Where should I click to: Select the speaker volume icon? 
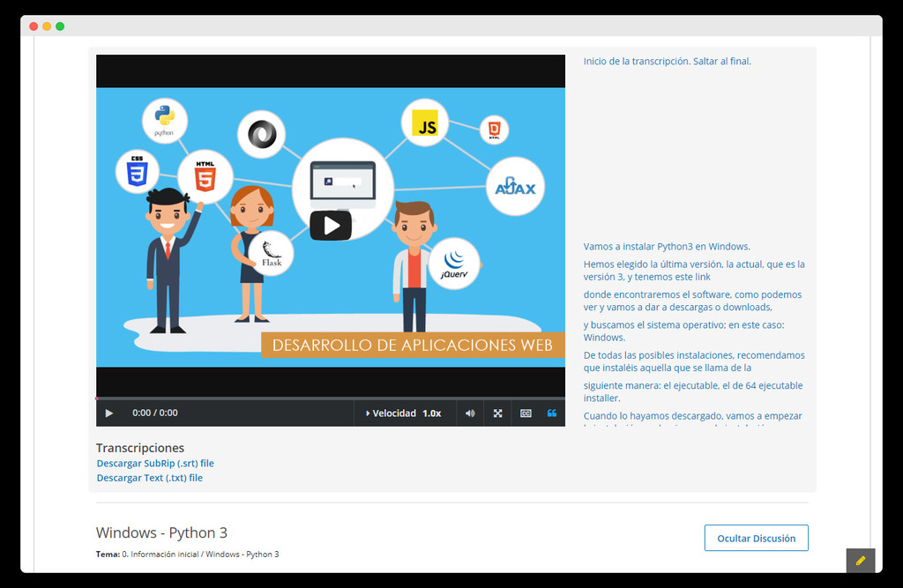click(469, 413)
